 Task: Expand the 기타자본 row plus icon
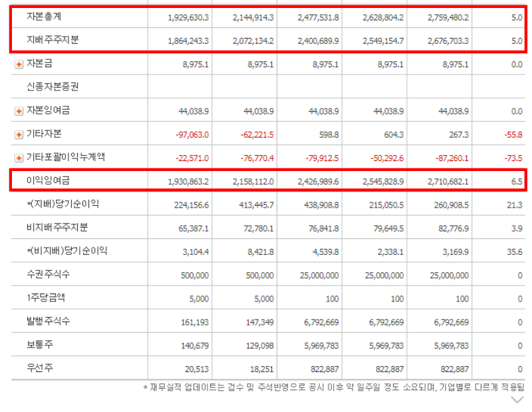(19, 134)
